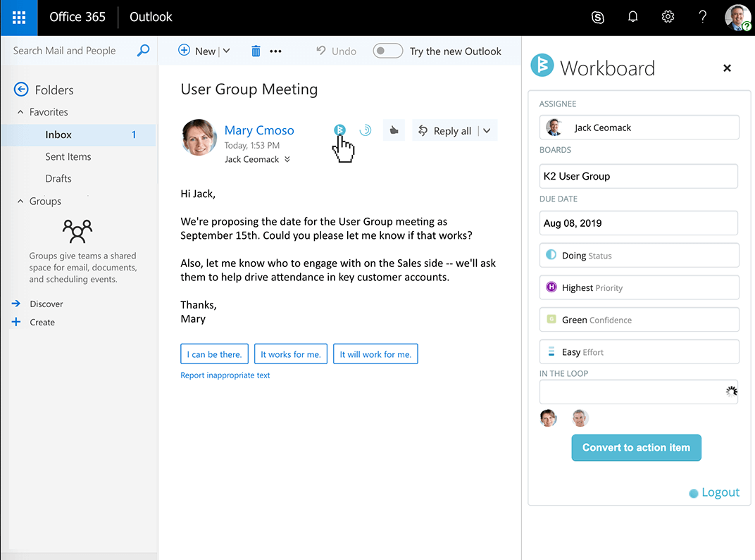Screen dimensions: 755x560
Task: Click Mary Cmoso's sender photo
Action: pos(199,137)
